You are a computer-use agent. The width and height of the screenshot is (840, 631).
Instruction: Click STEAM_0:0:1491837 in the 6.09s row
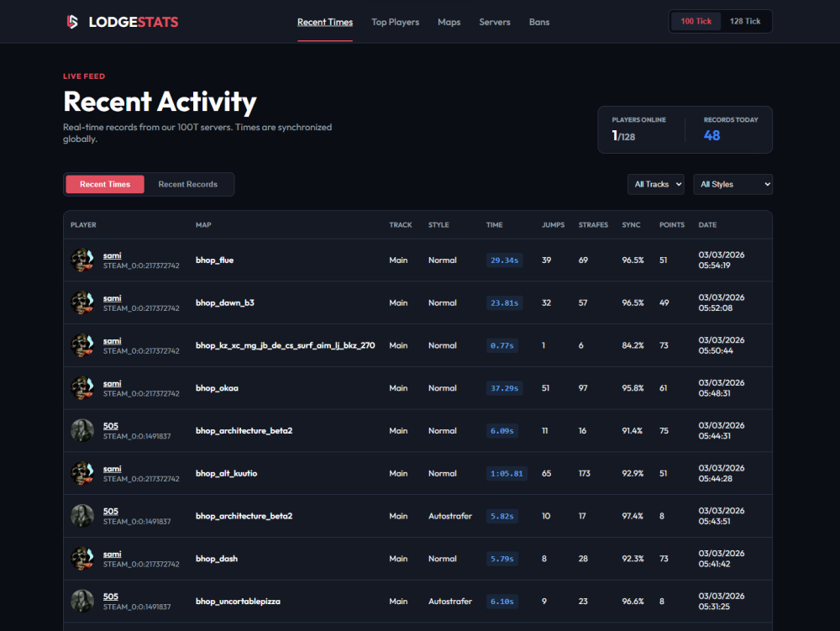[137, 437]
